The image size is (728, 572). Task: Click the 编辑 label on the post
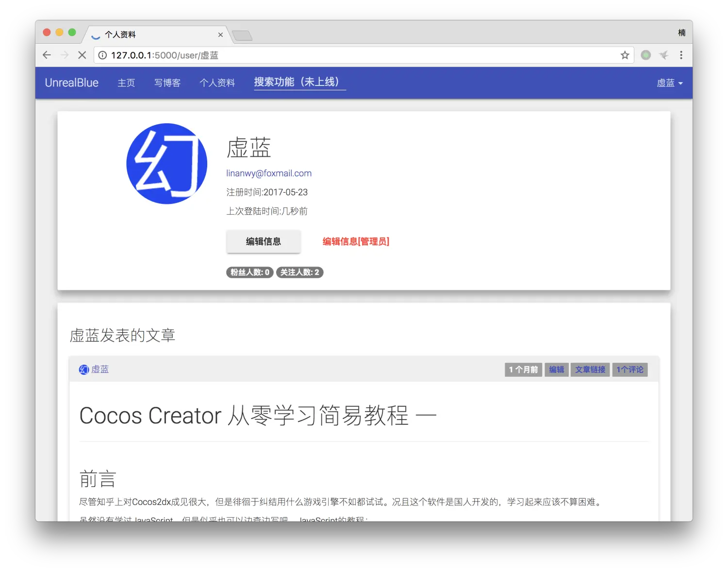pos(557,370)
